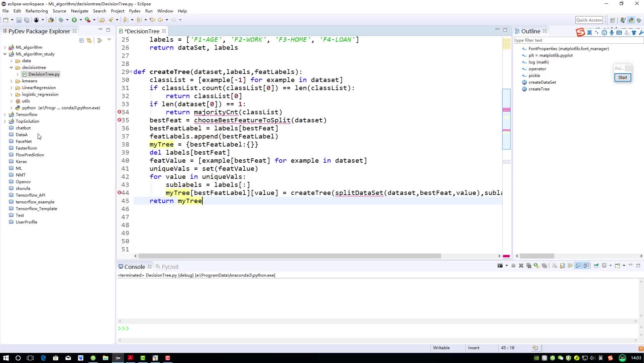Click the Start button
Screen dimensions: 644x363
point(622,78)
